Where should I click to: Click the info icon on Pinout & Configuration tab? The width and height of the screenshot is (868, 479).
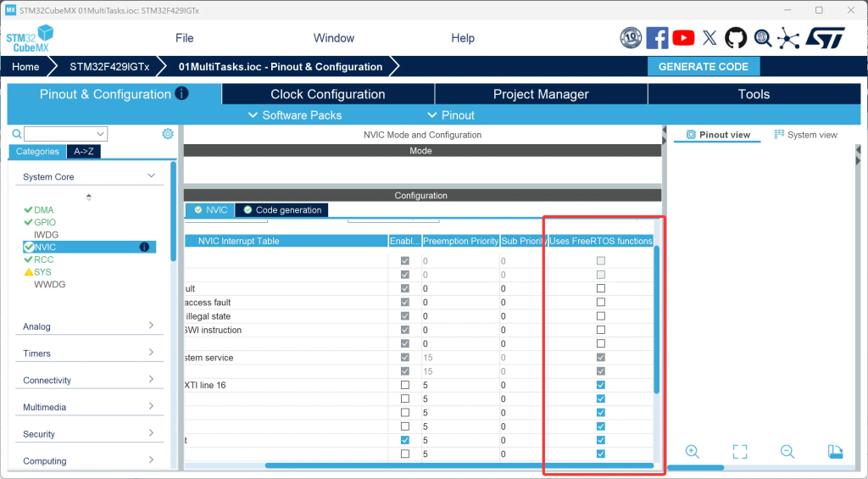pyautogui.click(x=181, y=94)
